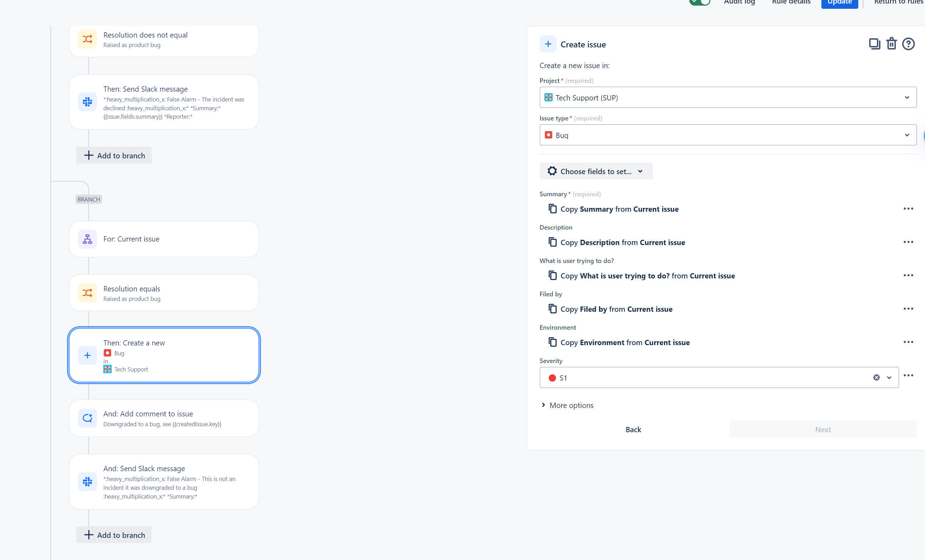Select the And: Send Slack message downgraded card
925x560 pixels.
pos(164,482)
